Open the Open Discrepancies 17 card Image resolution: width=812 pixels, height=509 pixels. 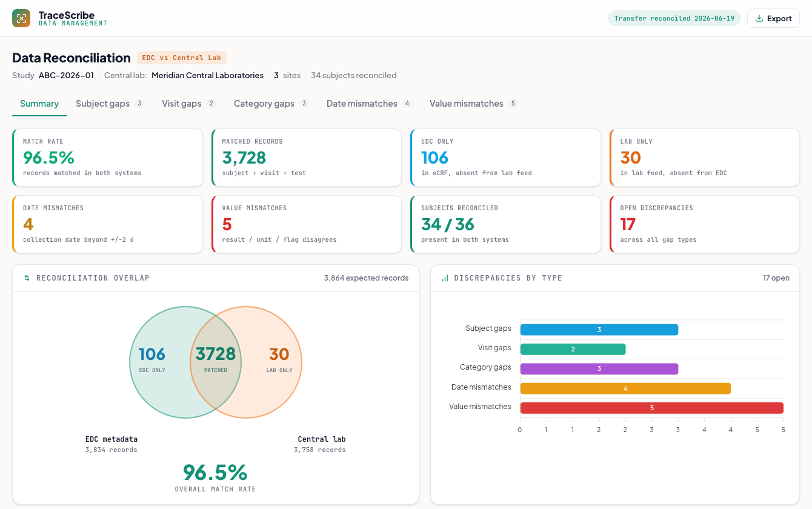pyautogui.click(x=705, y=224)
